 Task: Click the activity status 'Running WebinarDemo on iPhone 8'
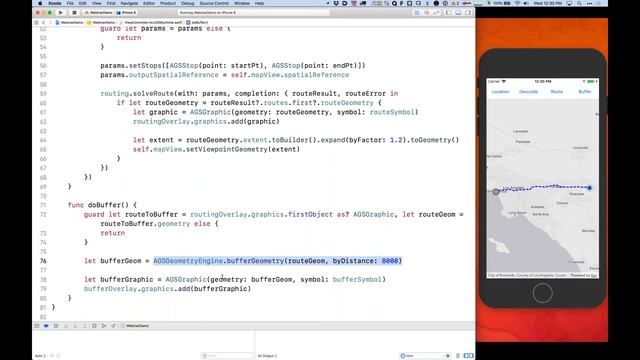coord(253,13)
